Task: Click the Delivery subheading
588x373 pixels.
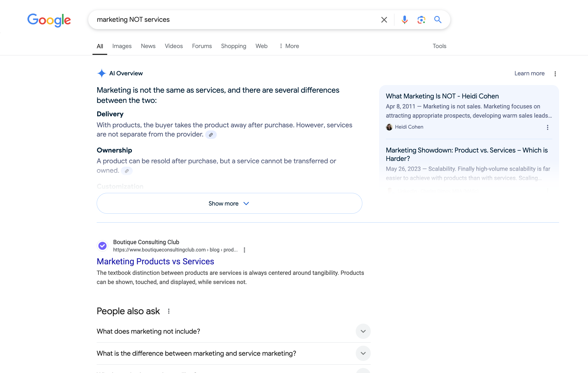Action: click(110, 114)
